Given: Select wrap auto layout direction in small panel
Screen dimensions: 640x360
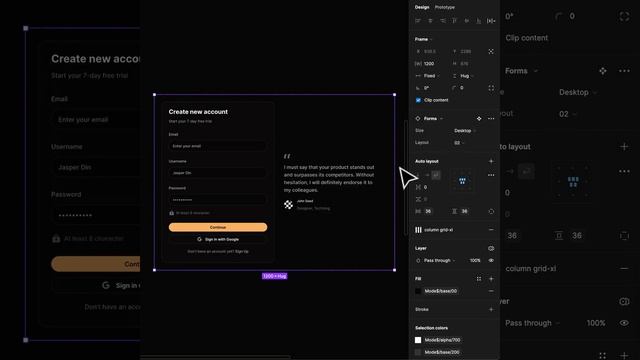Looking at the screenshot, I should coord(436,175).
